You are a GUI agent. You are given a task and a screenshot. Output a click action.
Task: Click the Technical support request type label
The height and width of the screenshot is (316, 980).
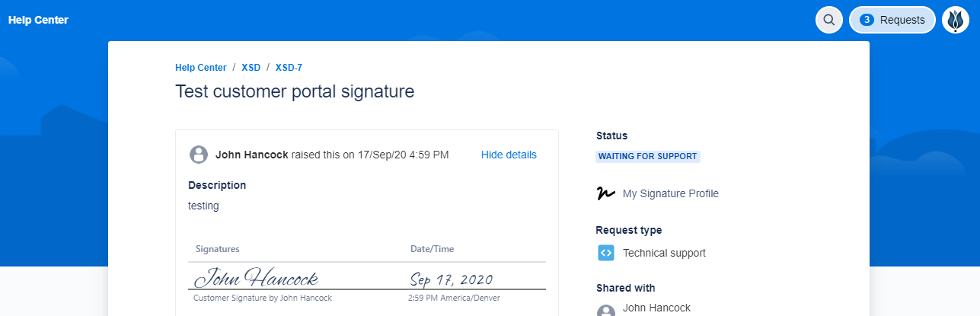664,253
